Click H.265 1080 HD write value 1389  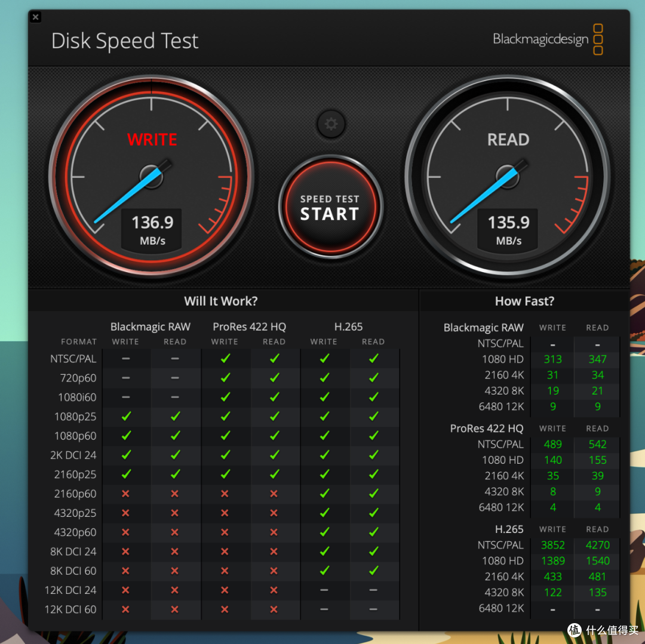coord(553,561)
